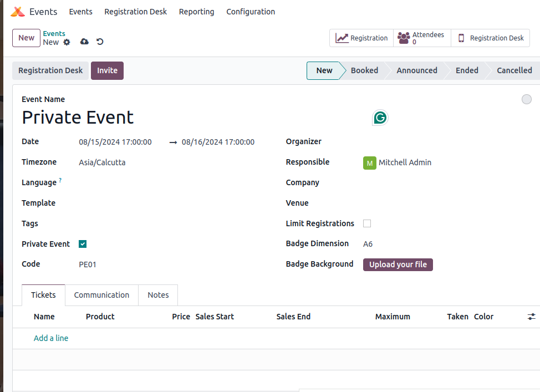Click the Registration Desk tablet icon
Screen dimensions: 540x392
pyautogui.click(x=460, y=38)
